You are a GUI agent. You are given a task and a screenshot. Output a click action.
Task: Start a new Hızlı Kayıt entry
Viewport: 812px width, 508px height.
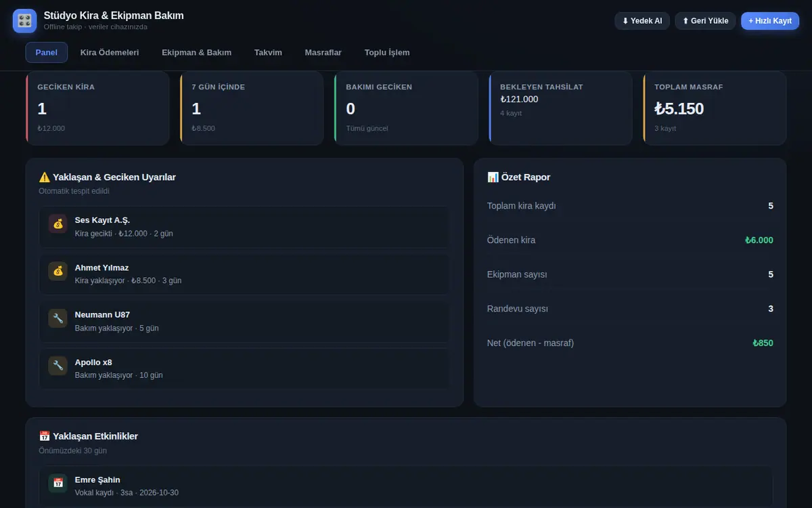(770, 21)
